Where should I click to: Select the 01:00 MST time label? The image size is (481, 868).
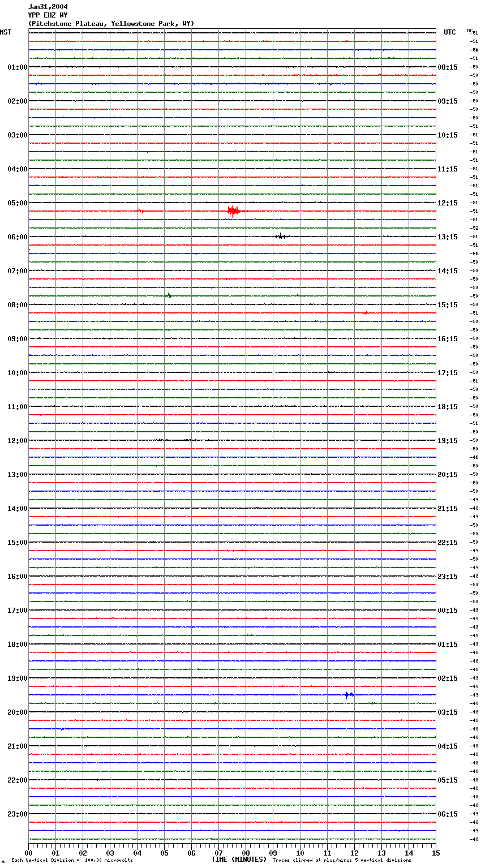[18, 67]
